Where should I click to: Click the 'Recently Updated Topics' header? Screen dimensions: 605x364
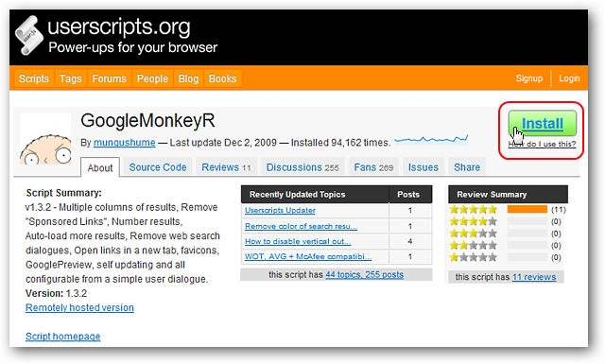click(x=297, y=195)
